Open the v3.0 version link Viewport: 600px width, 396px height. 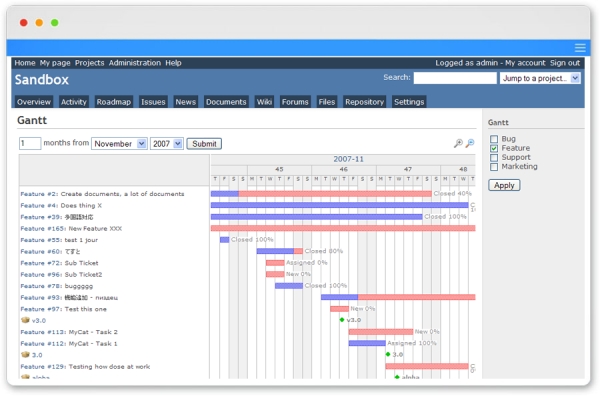click(39, 320)
